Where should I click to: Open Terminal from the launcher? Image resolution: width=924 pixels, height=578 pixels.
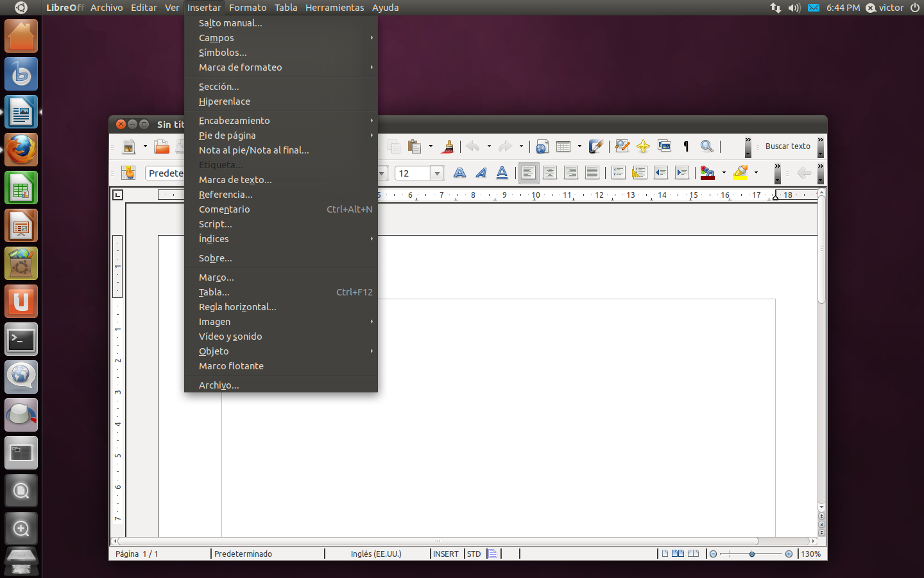[21, 340]
